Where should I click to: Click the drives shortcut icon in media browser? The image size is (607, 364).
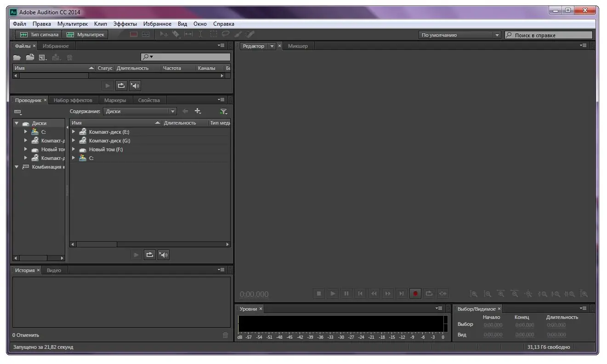click(x=18, y=112)
